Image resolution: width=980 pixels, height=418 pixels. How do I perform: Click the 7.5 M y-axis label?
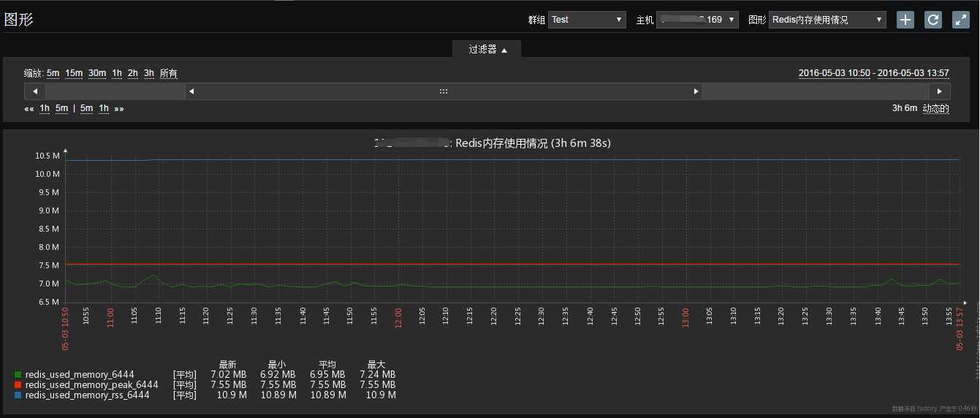[49, 265]
